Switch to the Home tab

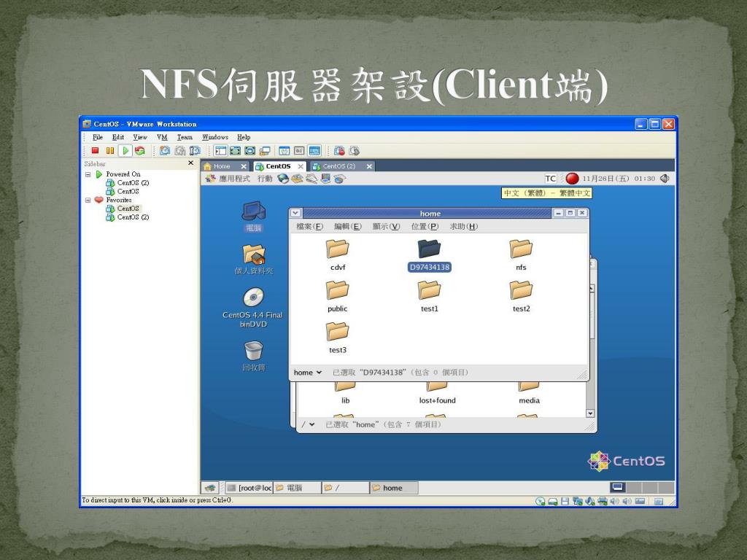pyautogui.click(x=222, y=166)
